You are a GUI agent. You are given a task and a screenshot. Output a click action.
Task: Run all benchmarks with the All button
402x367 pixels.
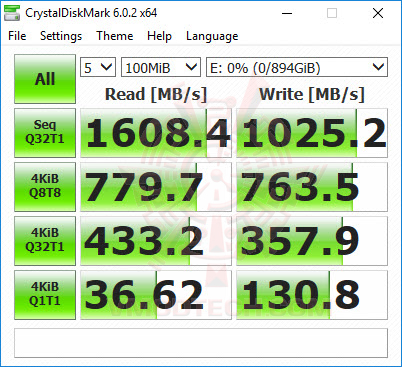(45, 79)
